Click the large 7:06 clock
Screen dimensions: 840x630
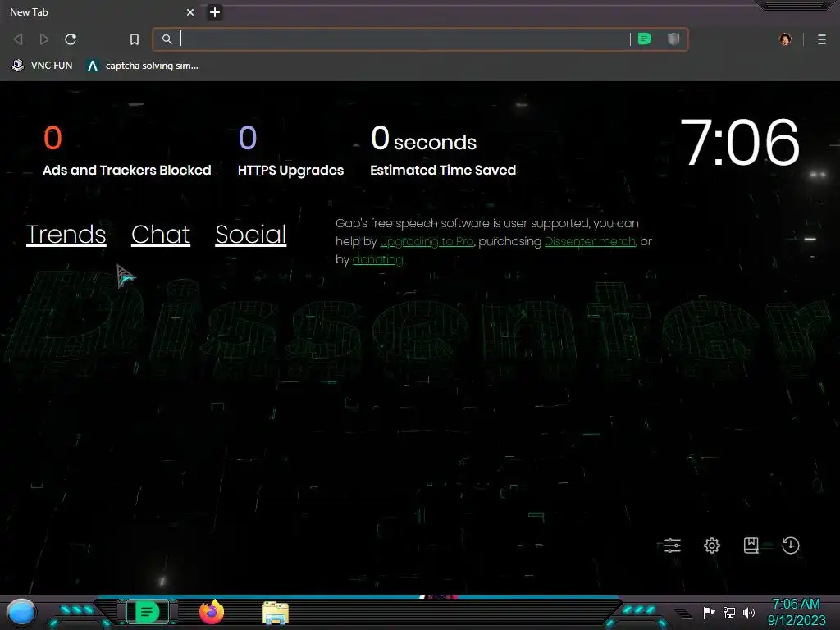point(741,143)
